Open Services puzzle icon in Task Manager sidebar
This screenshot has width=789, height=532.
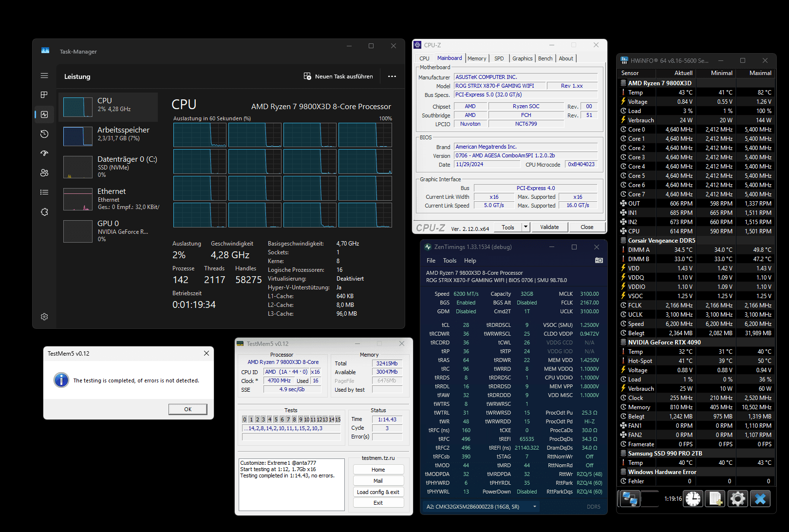(x=44, y=212)
